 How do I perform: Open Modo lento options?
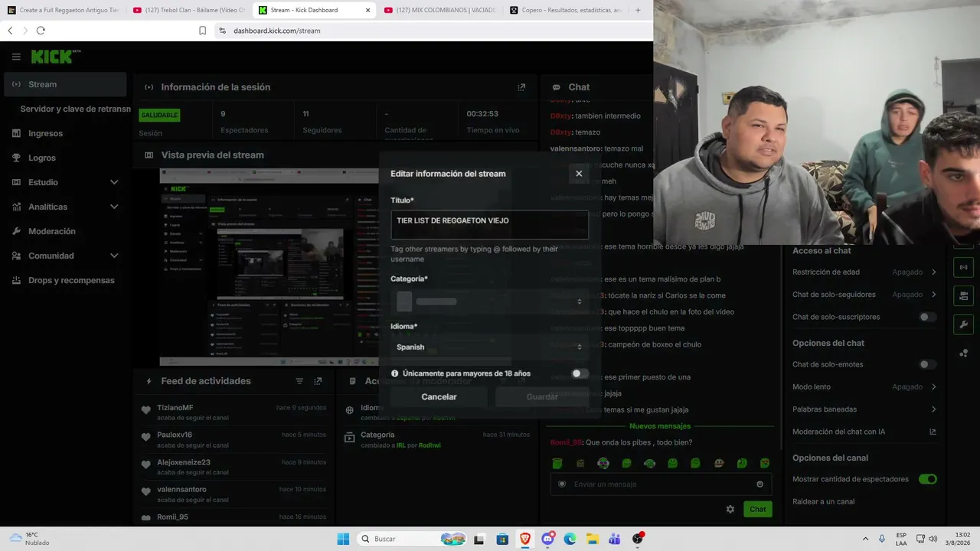tap(864, 386)
